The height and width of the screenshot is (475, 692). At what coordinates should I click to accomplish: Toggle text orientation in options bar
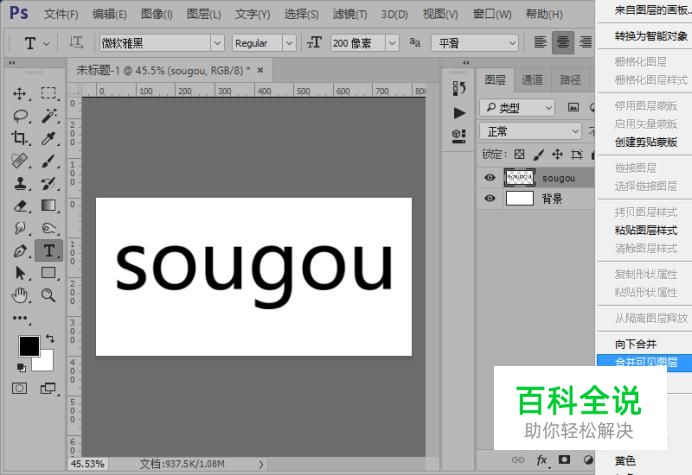point(76,43)
